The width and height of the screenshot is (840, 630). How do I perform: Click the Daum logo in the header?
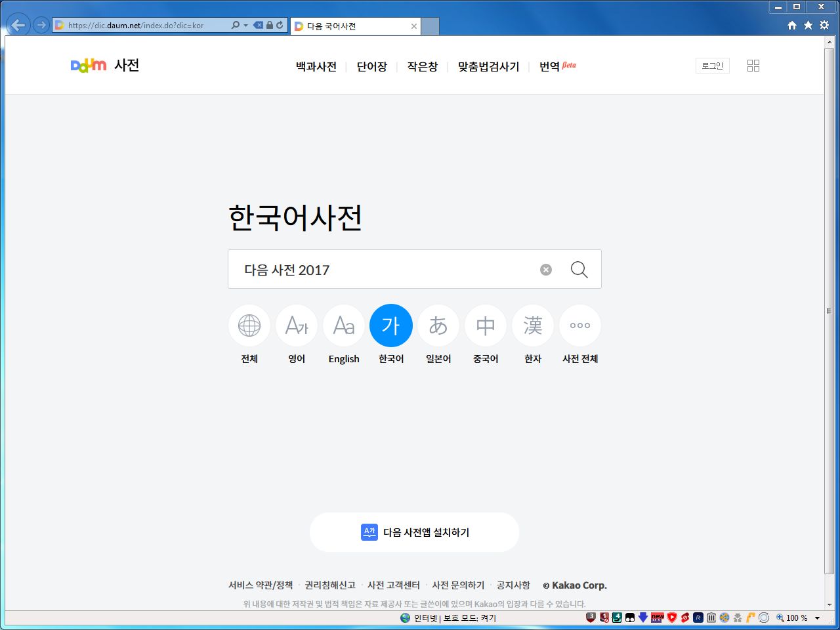(x=88, y=65)
